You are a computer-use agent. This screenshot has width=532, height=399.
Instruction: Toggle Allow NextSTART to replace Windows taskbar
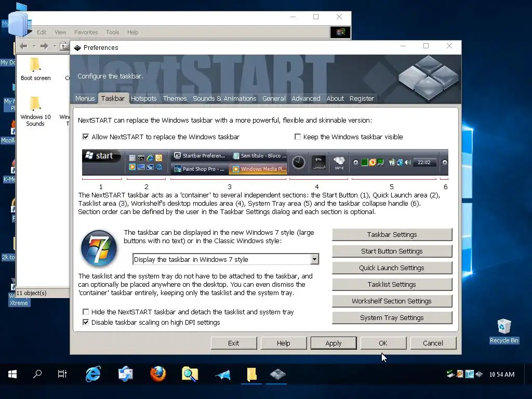point(86,137)
